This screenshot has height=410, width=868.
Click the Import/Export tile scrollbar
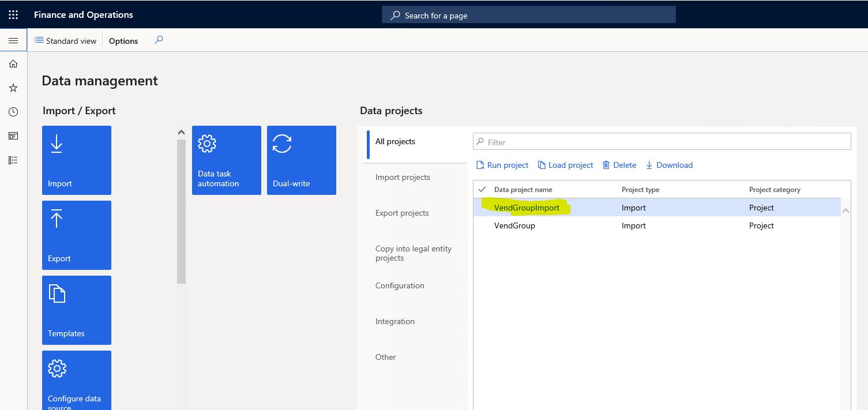click(181, 211)
